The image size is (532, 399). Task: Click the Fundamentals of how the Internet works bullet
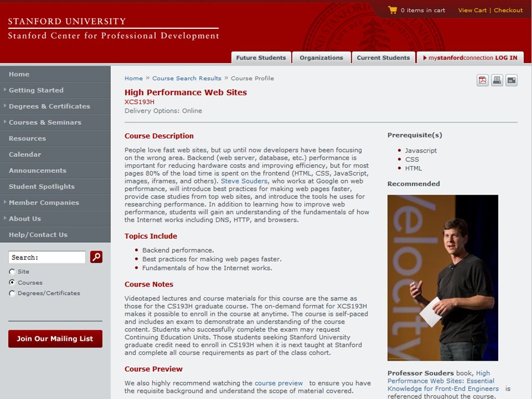click(207, 268)
